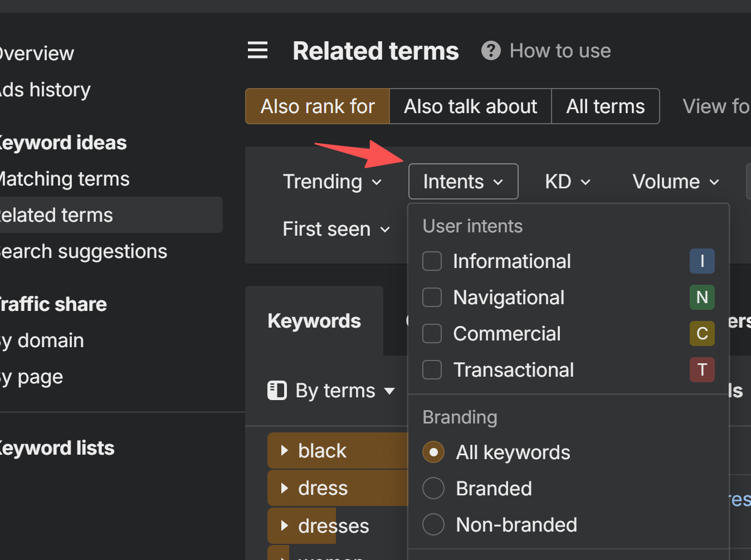The width and height of the screenshot is (751, 560).
Task: Check the Informational intent checkbox
Action: [x=432, y=261]
